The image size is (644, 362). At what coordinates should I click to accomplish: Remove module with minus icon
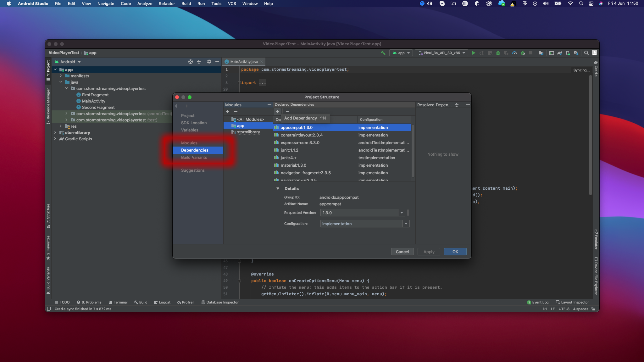(236, 112)
